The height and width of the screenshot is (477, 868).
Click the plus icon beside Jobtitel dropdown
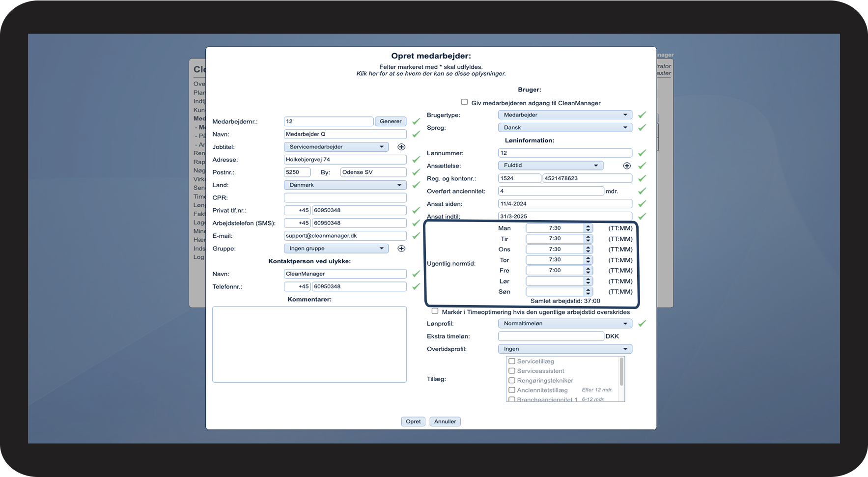click(401, 147)
